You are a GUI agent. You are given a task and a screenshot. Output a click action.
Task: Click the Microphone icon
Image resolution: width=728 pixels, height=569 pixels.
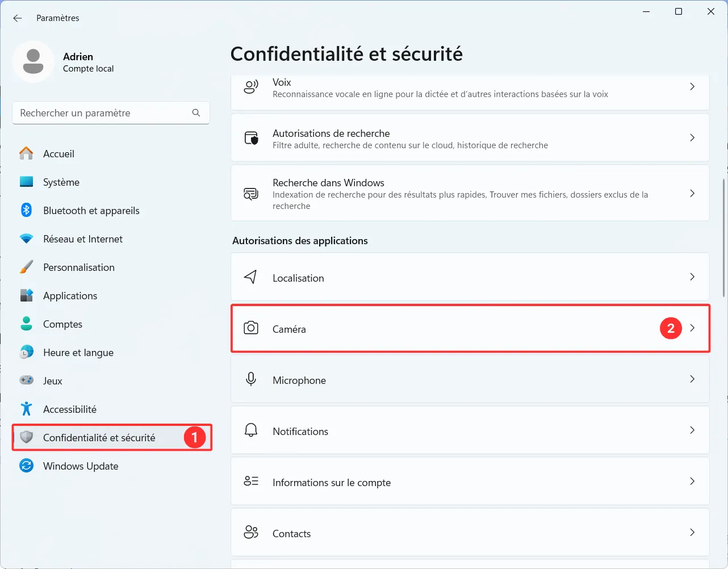tap(251, 379)
